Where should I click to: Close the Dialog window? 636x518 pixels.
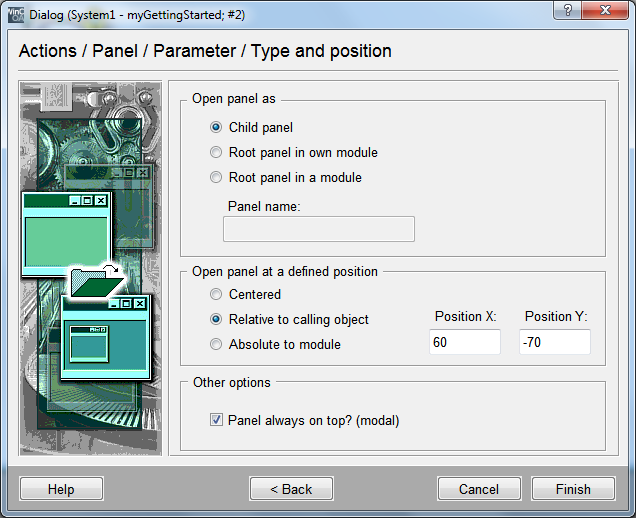click(607, 11)
